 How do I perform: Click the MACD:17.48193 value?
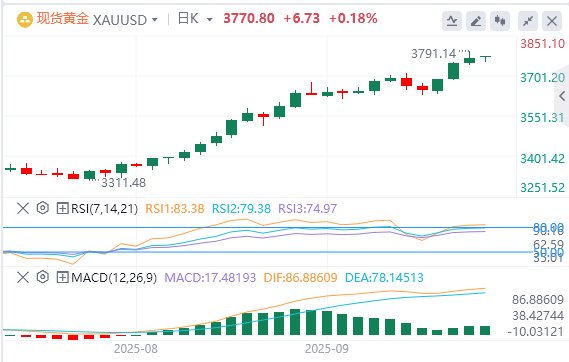(x=210, y=278)
